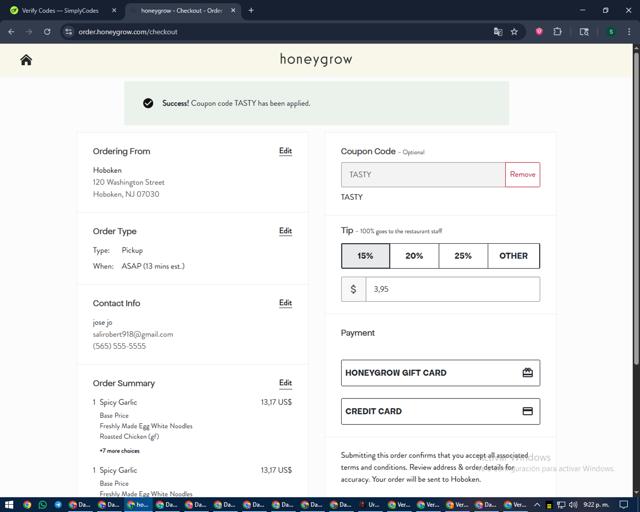
Task: Pay with Credit Card
Action: (x=440, y=411)
